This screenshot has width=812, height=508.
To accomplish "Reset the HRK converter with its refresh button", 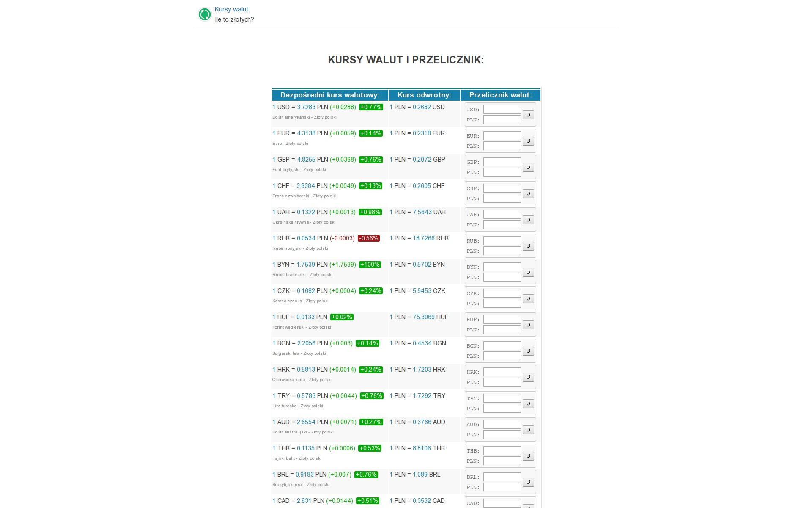I will (x=528, y=377).
